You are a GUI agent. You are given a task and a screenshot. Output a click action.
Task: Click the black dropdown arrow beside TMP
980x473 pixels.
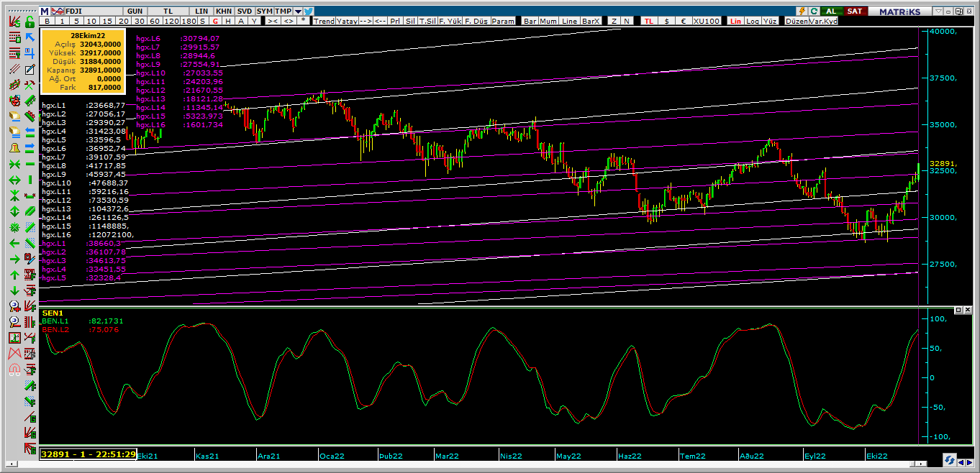tap(297, 11)
